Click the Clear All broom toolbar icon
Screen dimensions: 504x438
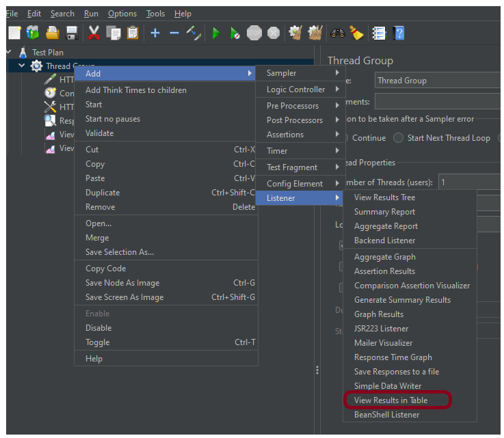coord(356,33)
